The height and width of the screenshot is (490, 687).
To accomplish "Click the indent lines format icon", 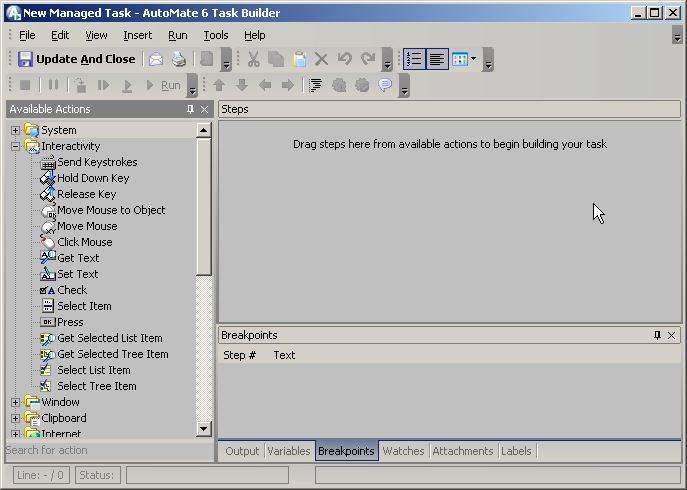I will (x=315, y=85).
